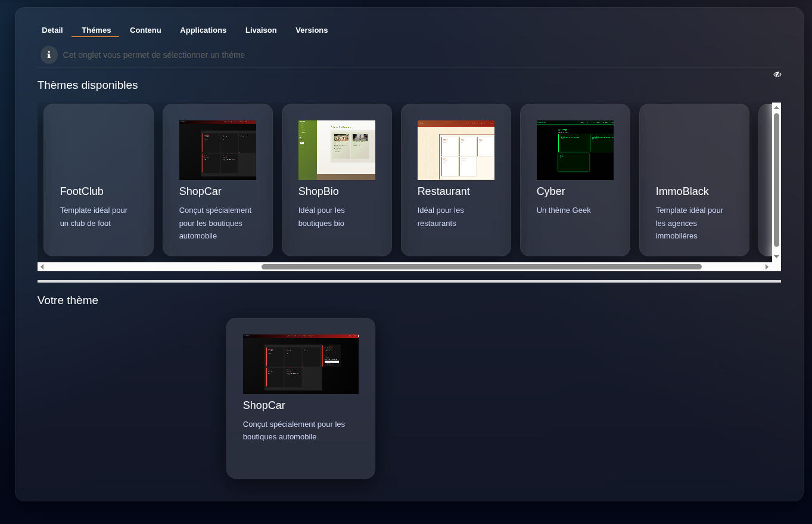The width and height of the screenshot is (812, 524).
Task: Click the vertical scrollbar down arrow
Action: pyautogui.click(x=776, y=256)
